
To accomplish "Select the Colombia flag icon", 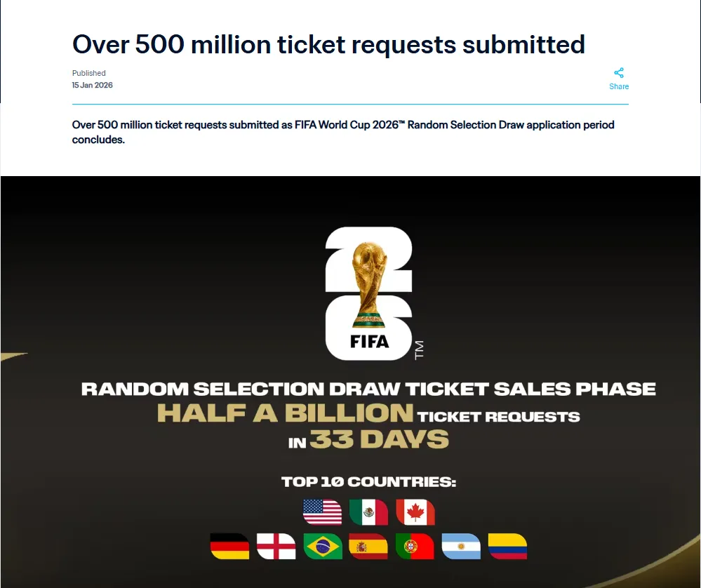I will pos(507,546).
